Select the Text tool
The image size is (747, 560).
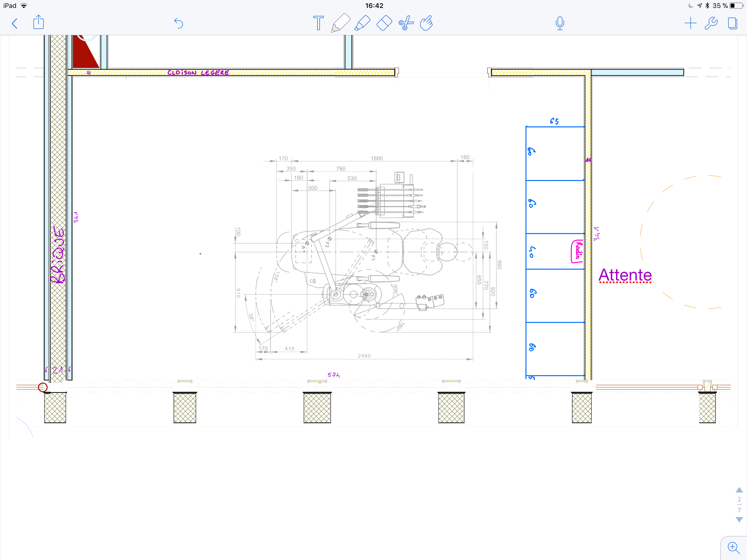[x=318, y=23]
